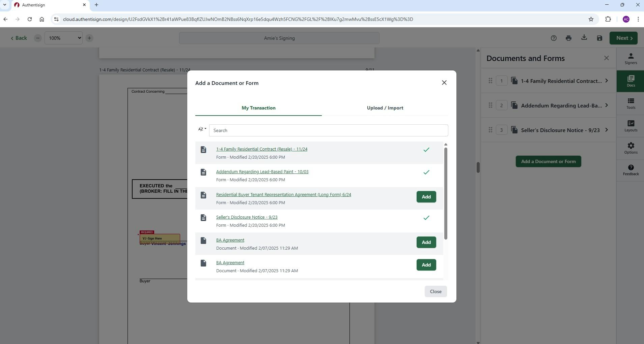Open the 100% zoom dropdown
Screen dimensions: 644x344
[63, 38]
